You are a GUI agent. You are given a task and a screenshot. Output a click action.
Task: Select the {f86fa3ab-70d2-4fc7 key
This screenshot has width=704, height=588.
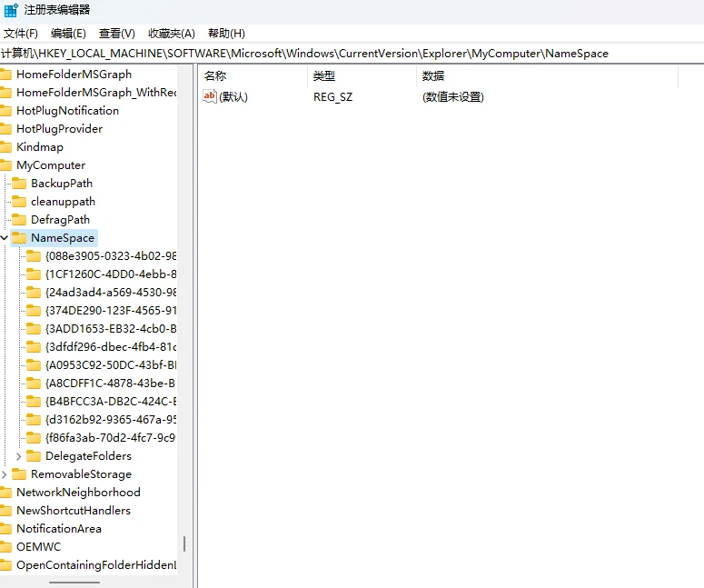click(111, 438)
